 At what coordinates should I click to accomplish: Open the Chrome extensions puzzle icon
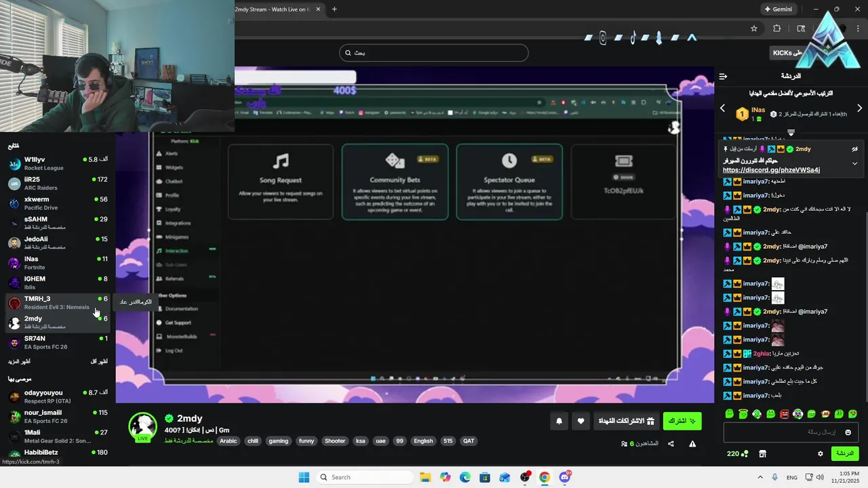[777, 28]
